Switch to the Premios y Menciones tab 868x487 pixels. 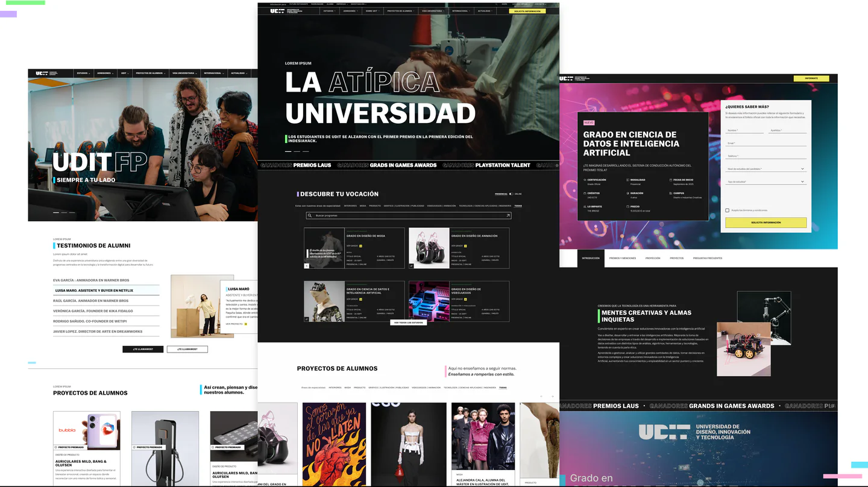pos(623,258)
